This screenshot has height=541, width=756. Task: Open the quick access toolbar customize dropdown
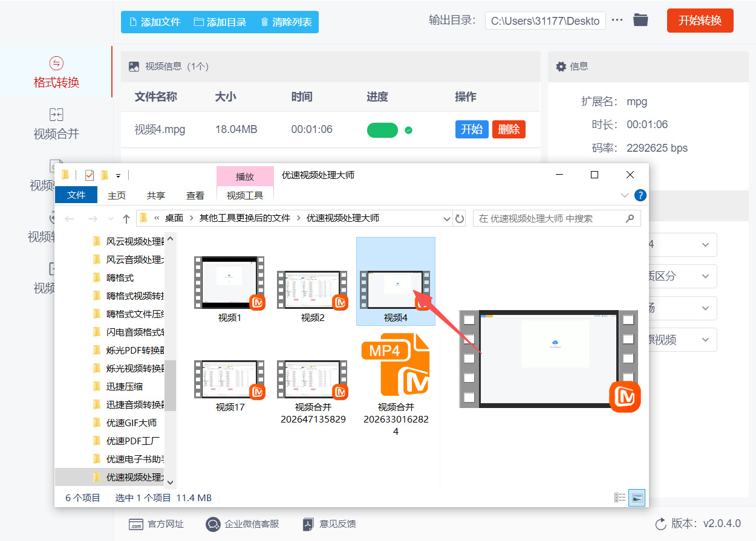tap(119, 175)
